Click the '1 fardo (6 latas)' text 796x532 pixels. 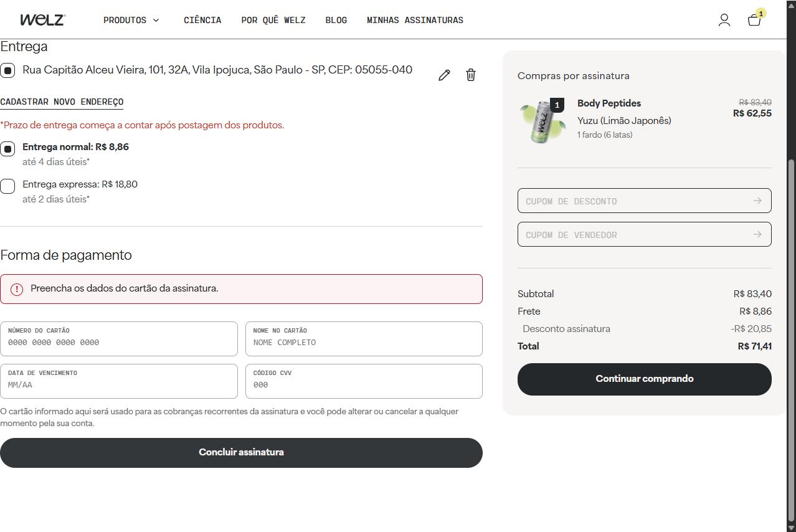(605, 135)
